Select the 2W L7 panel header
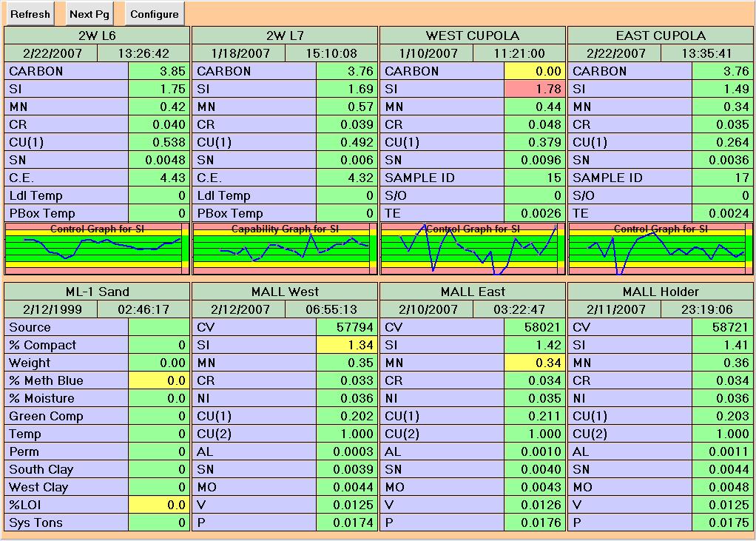The width and height of the screenshot is (756, 541). coord(285,36)
